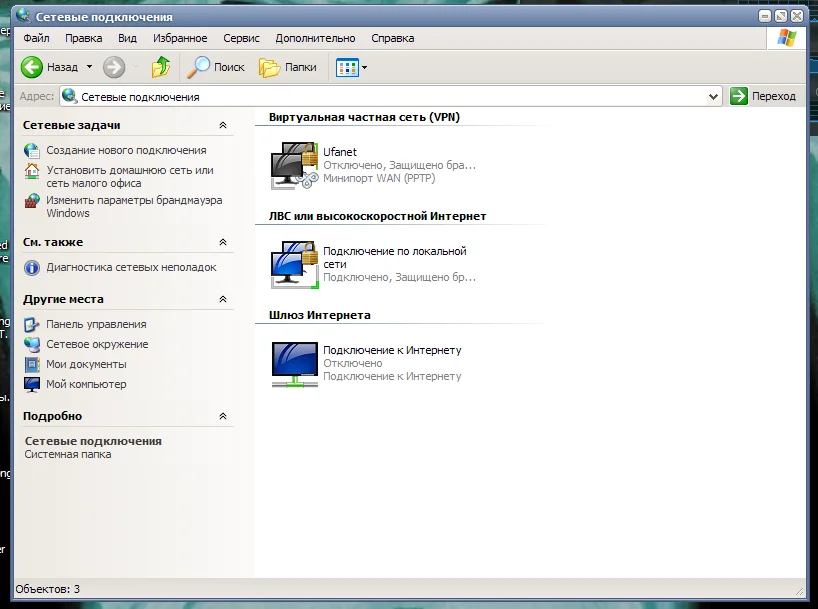Screen dimensions: 818x609
Task: Open the Файл menu
Action: [36, 38]
